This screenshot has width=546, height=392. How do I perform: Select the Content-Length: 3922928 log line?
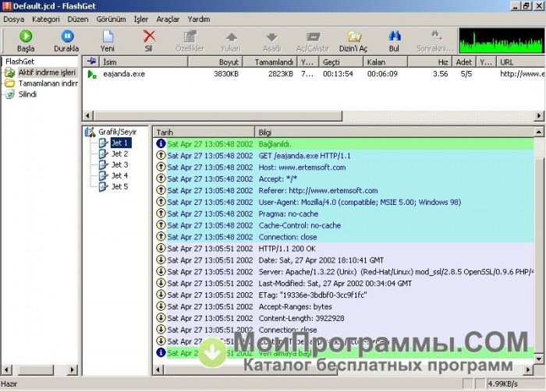pyautogui.click(x=343, y=318)
